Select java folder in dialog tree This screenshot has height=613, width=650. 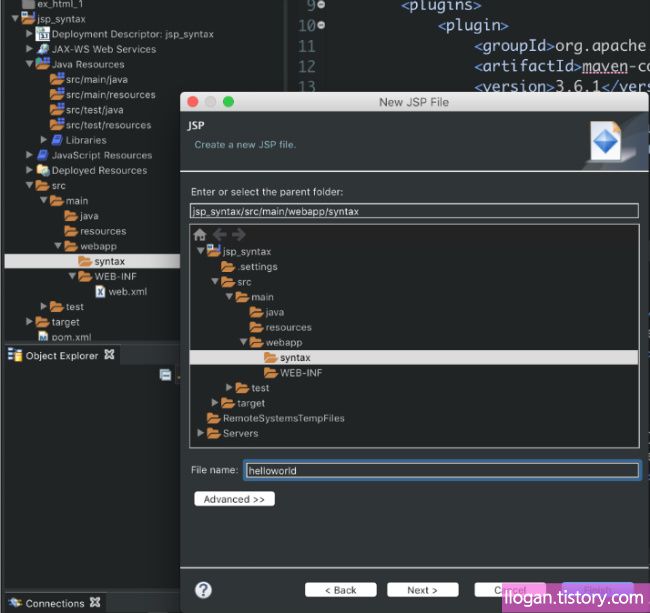[274, 312]
